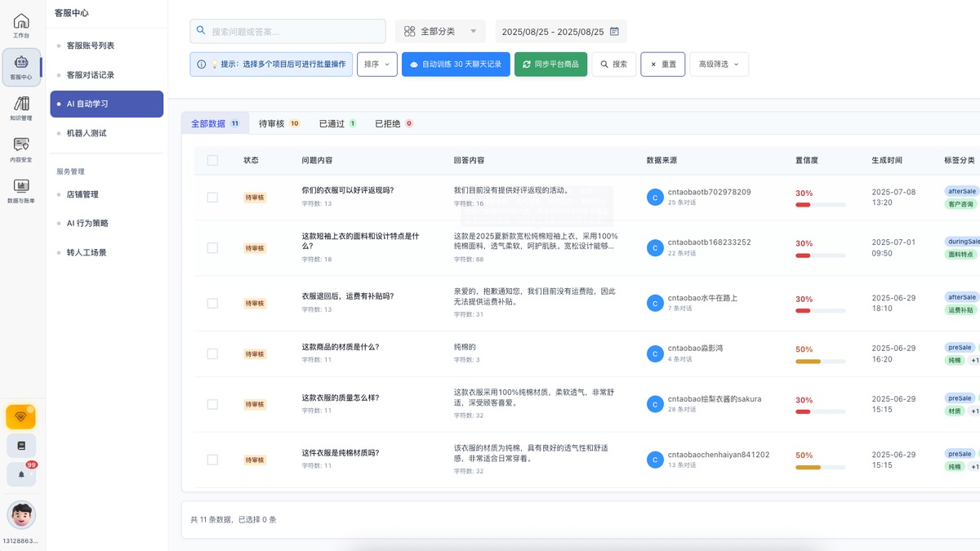Click the category grid icon beside 全部分类
980x551 pixels.
[x=410, y=31]
